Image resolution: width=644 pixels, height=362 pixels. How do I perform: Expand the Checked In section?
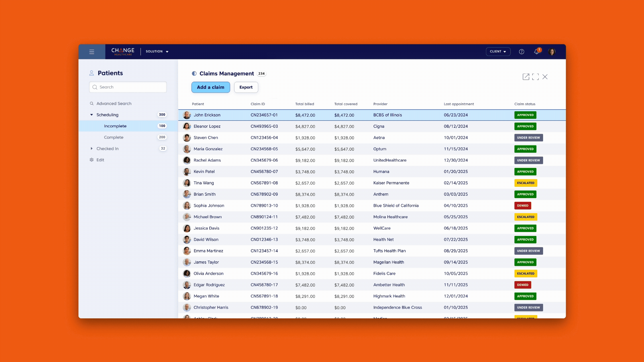(x=92, y=148)
